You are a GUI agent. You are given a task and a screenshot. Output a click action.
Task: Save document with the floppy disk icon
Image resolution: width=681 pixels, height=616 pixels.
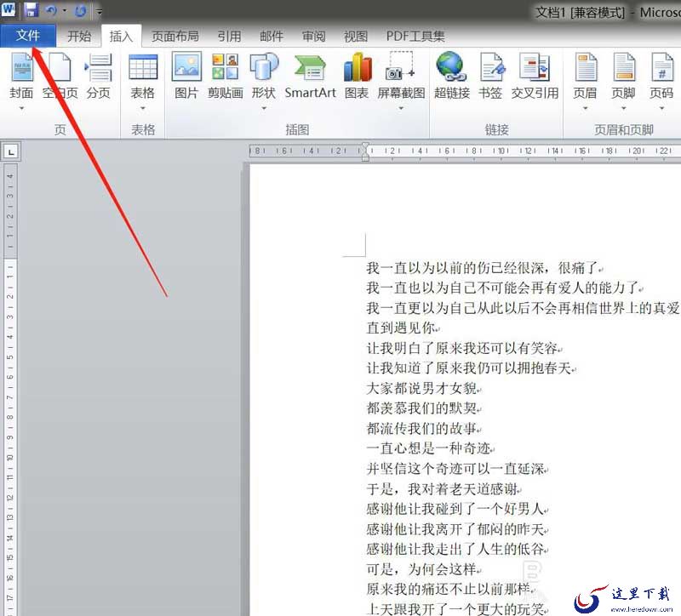point(31,9)
